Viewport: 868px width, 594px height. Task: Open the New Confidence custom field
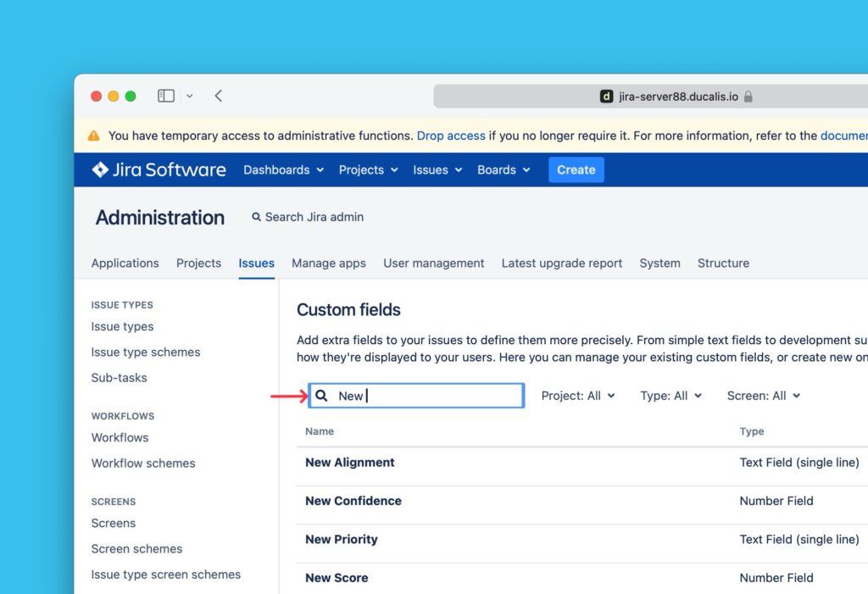(x=353, y=501)
